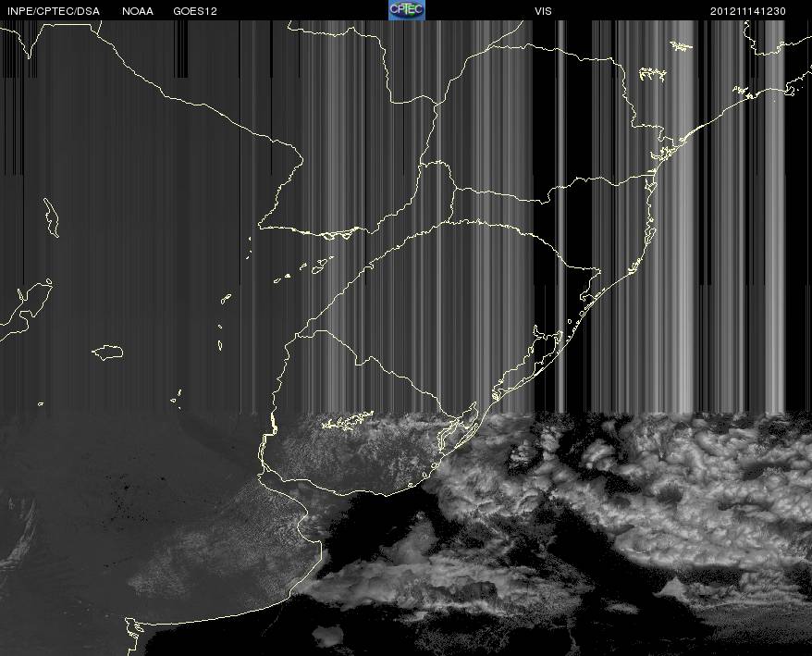Image resolution: width=812 pixels, height=656 pixels.
Task: Click the reservoir outline inside Uruguay
Action: pyautogui.click(x=348, y=420)
